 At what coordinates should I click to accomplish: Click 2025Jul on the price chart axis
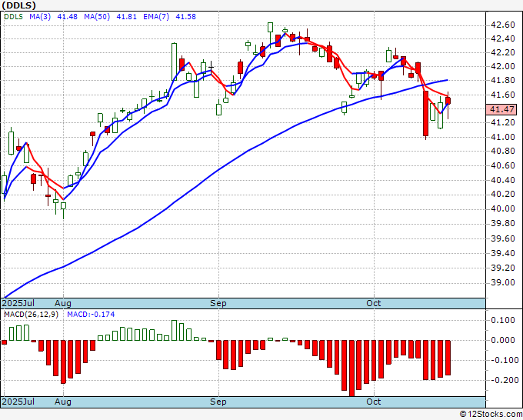18,303
